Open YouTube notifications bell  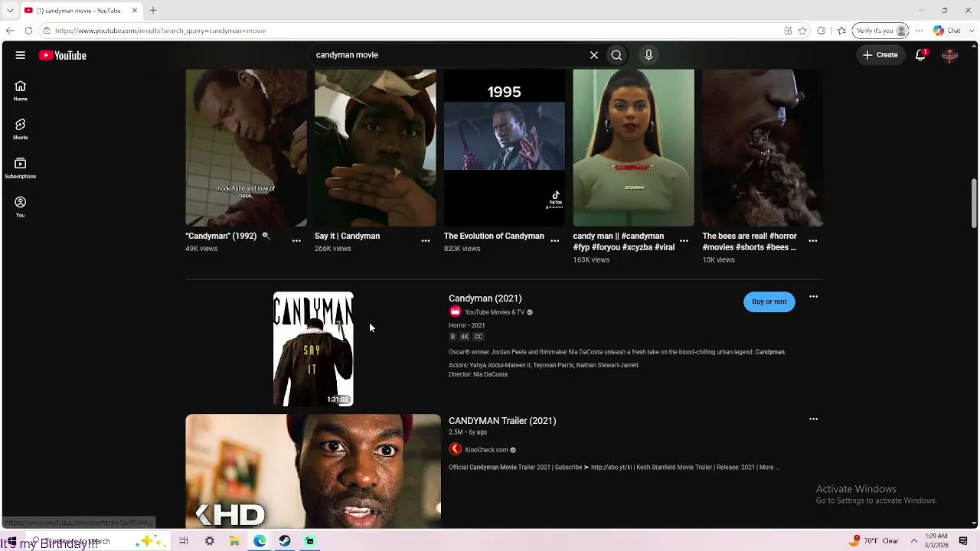[x=921, y=55]
